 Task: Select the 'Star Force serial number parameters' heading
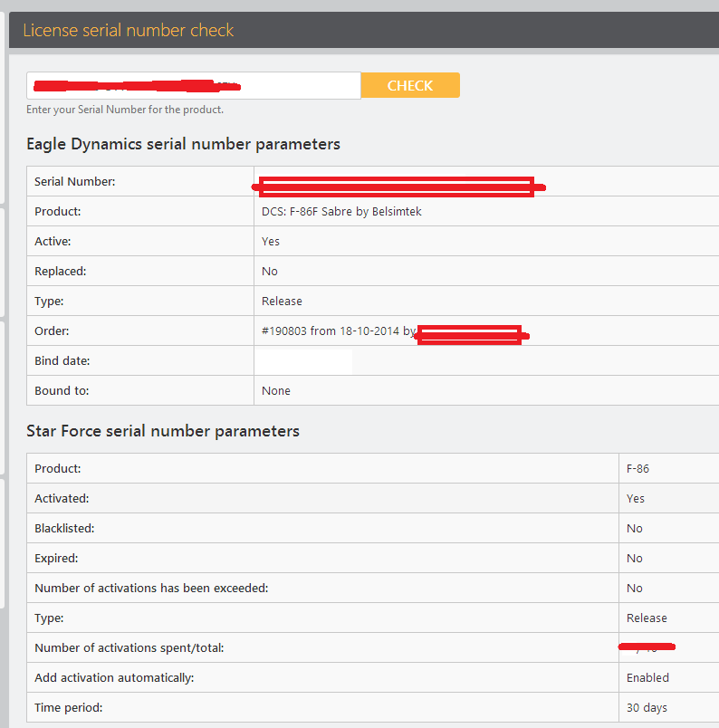[163, 431]
